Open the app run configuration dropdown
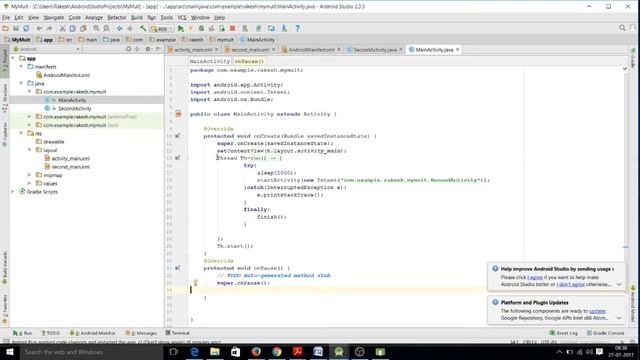640x360 pixels. click(x=162, y=28)
